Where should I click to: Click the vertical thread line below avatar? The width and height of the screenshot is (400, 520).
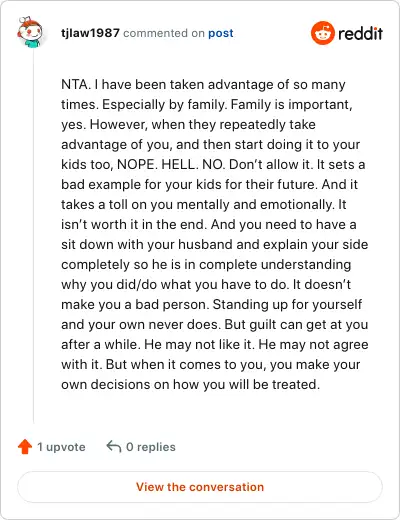point(33,237)
